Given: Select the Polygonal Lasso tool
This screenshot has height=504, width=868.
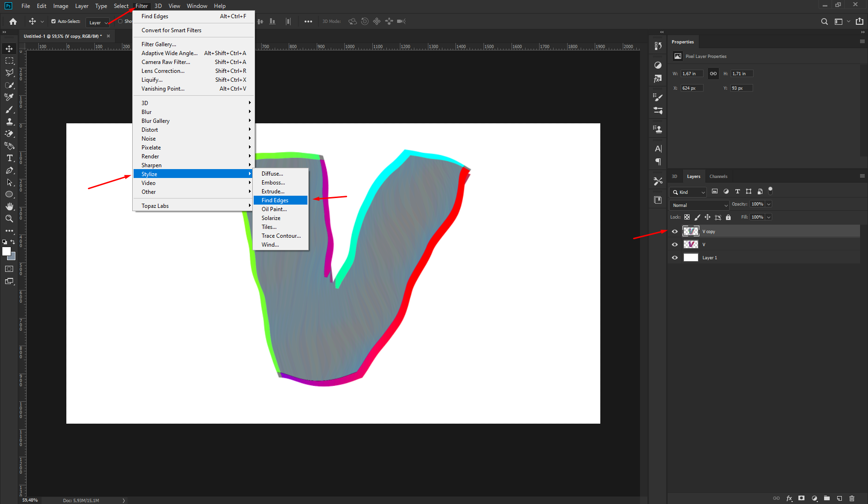Looking at the screenshot, I should [x=9, y=73].
